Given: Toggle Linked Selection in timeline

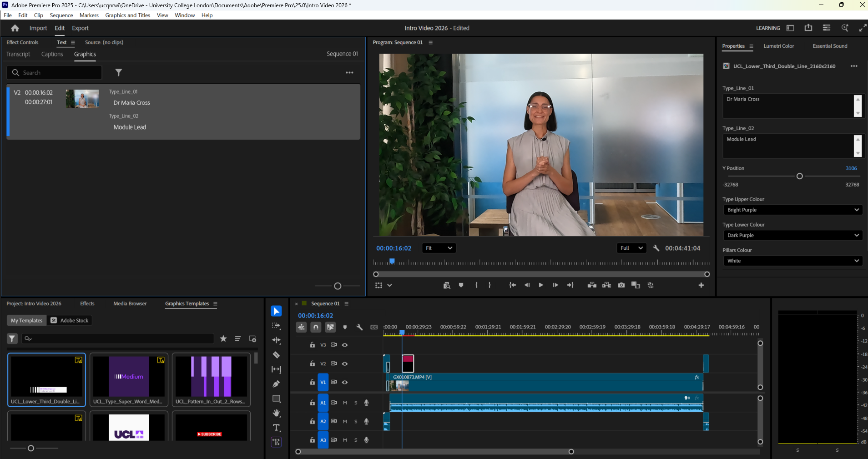Looking at the screenshot, I should [x=330, y=327].
